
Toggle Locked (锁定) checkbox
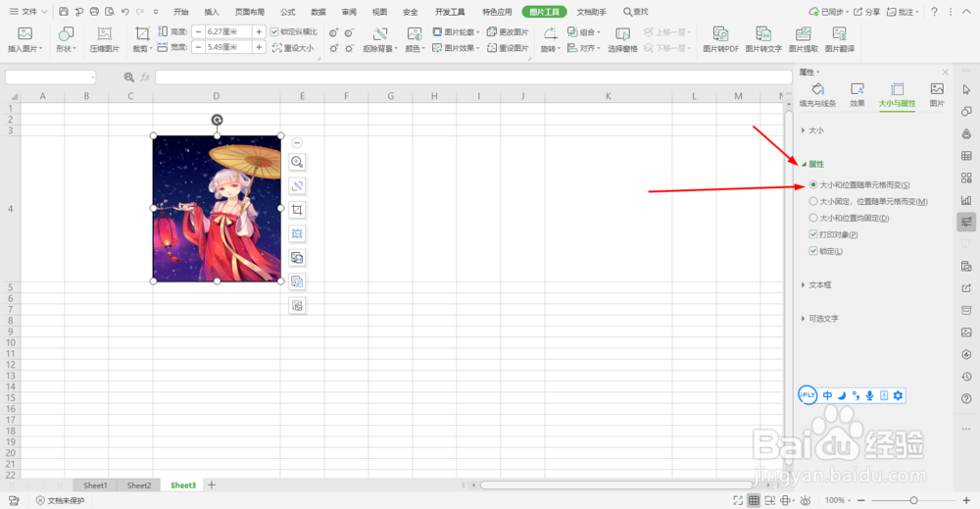pos(813,251)
